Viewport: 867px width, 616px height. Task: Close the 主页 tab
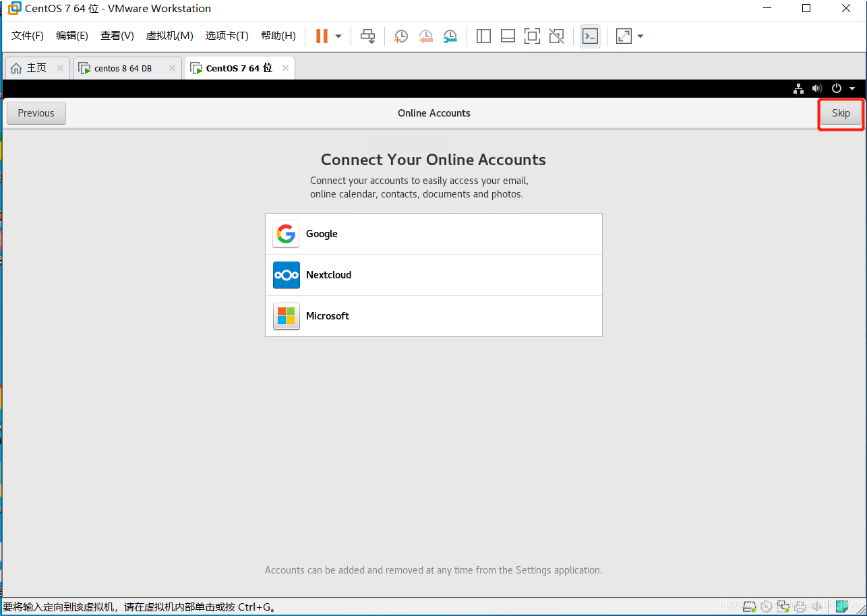pyautogui.click(x=60, y=68)
